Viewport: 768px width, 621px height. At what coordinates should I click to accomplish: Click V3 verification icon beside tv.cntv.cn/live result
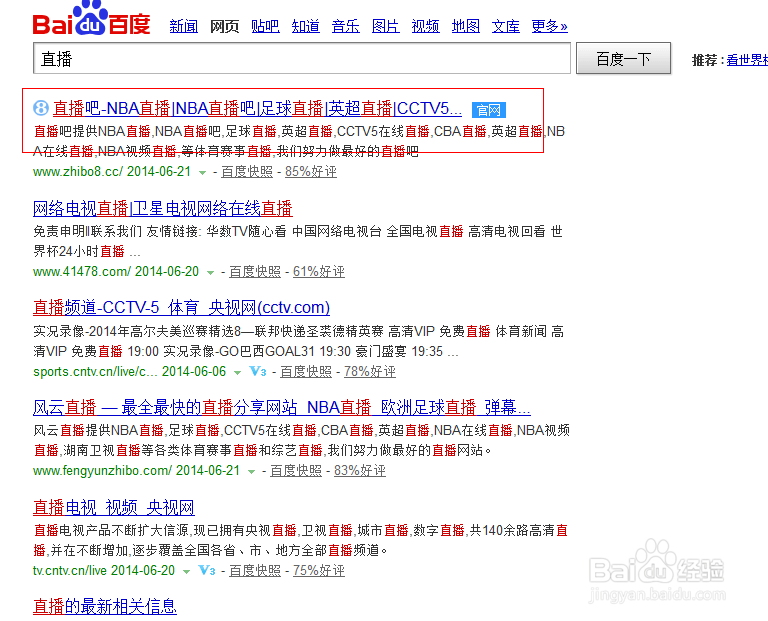click(207, 570)
